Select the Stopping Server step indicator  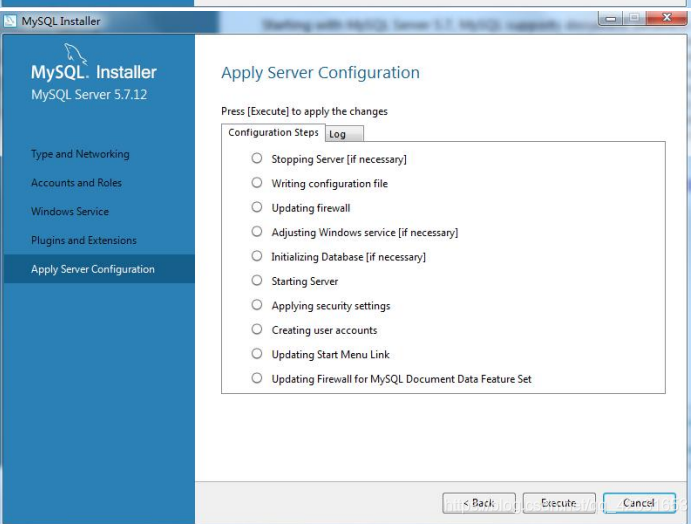coord(257,158)
